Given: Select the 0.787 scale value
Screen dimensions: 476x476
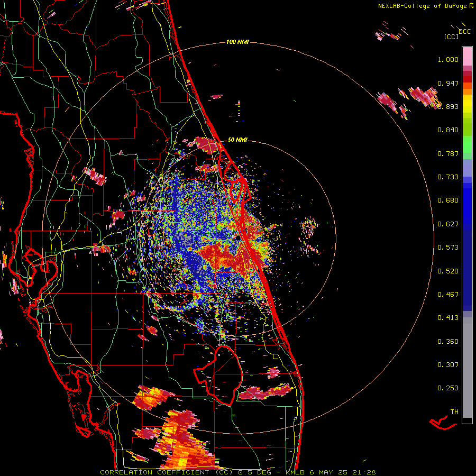Looking at the screenshot, I should [x=448, y=153].
